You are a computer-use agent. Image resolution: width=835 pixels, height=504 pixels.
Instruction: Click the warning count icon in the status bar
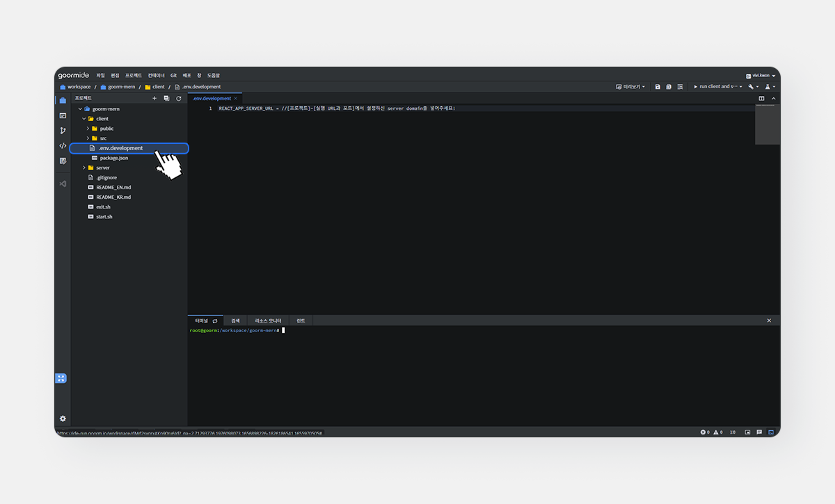point(717,432)
